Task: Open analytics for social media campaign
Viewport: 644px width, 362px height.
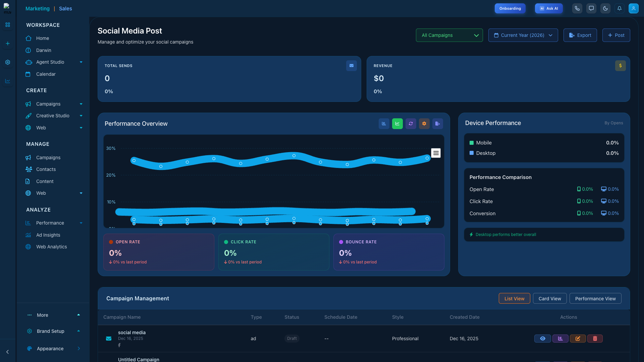Action: (x=560, y=339)
